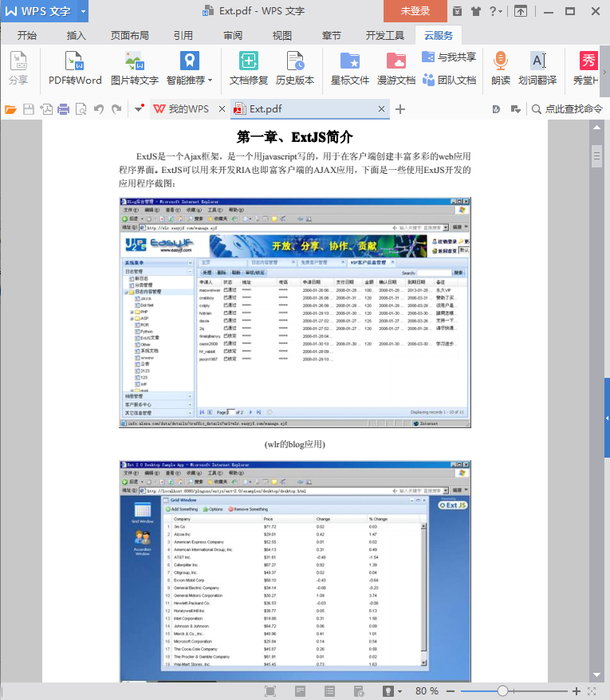The width and height of the screenshot is (610, 700).
Task: Expand the side task pane handle
Action: pos(607,418)
